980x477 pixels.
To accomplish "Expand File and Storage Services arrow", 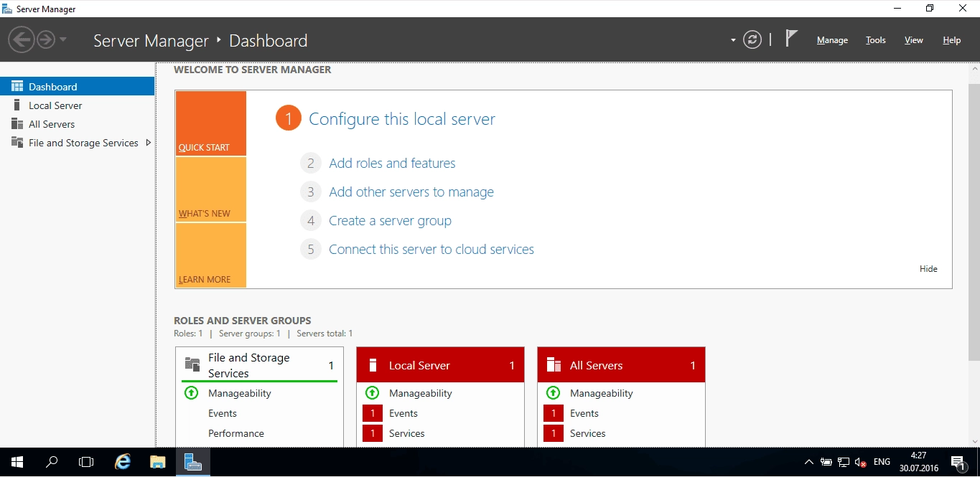I will (148, 143).
